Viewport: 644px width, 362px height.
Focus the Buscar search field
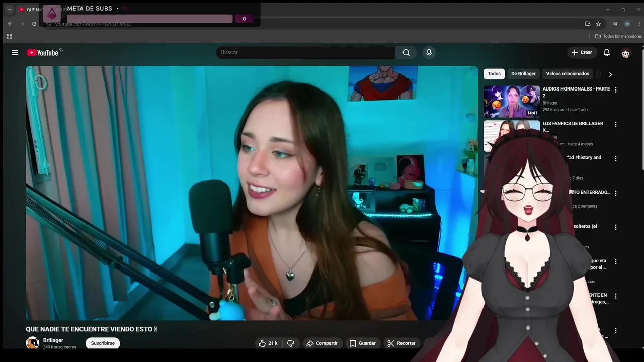306,52
